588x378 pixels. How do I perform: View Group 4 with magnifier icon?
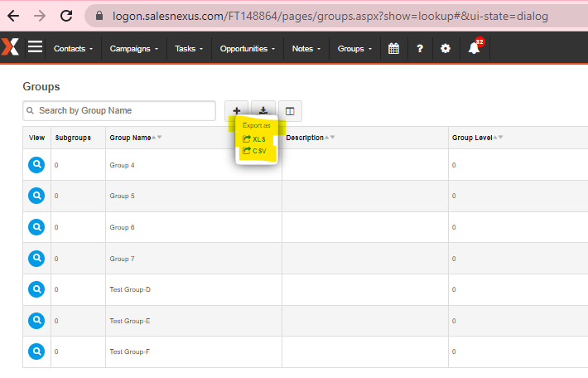point(36,165)
